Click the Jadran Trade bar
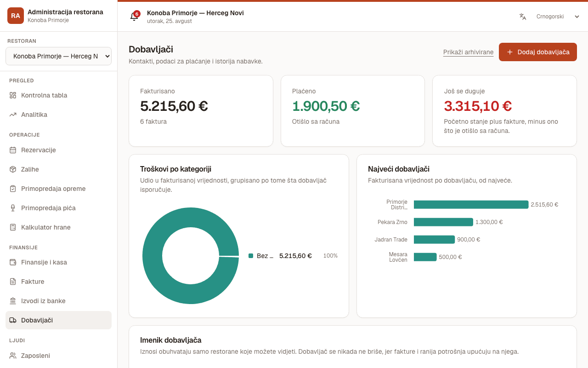The width and height of the screenshot is (588, 368). click(434, 240)
